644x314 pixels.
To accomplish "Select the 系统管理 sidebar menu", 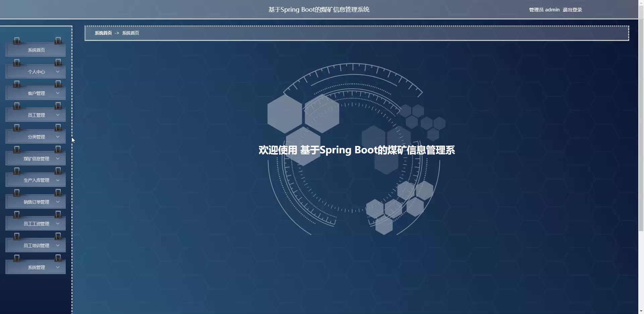I will tap(36, 267).
